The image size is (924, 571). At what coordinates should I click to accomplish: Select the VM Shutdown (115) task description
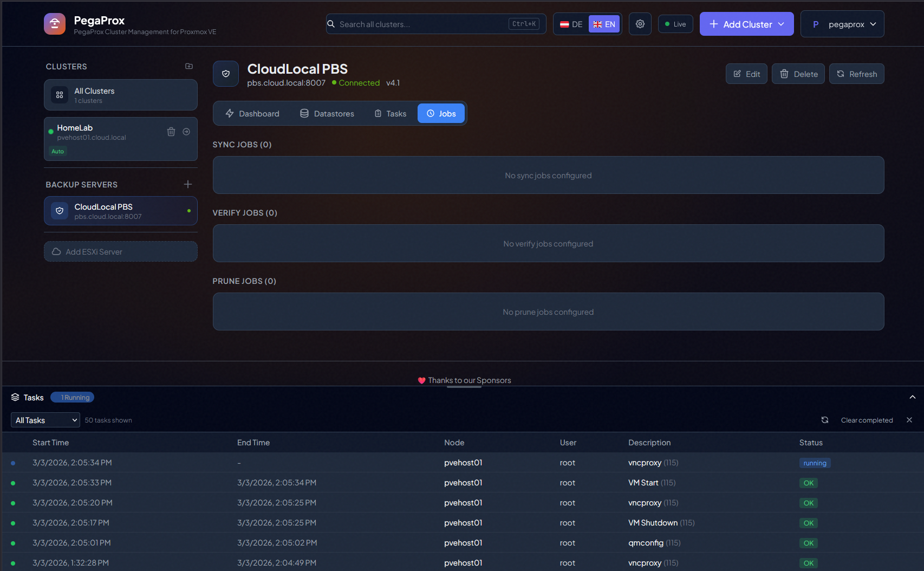click(x=661, y=523)
